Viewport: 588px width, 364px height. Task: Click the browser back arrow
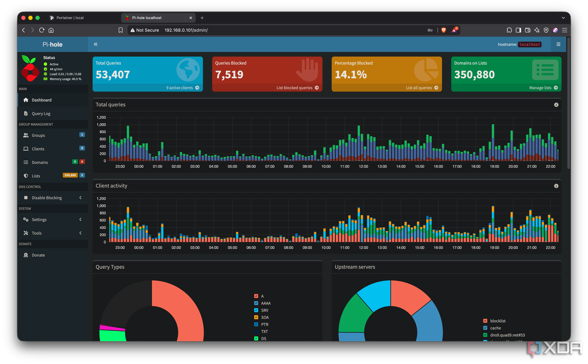23,30
